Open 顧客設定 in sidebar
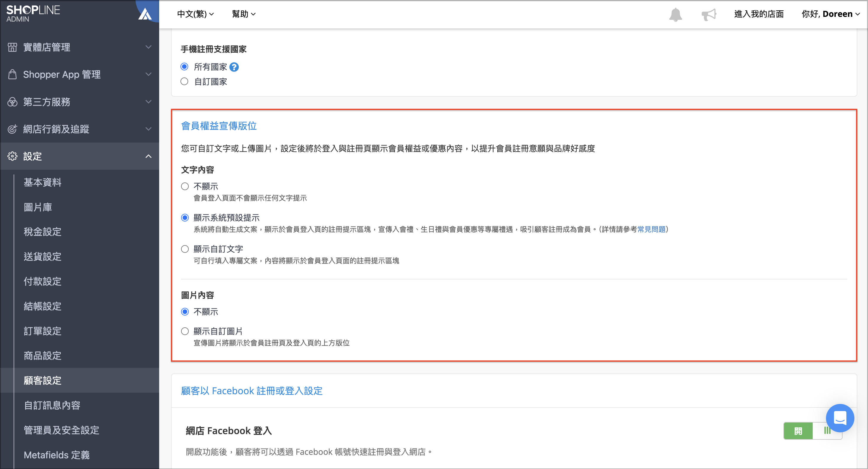This screenshot has height=469, width=868. tap(43, 381)
